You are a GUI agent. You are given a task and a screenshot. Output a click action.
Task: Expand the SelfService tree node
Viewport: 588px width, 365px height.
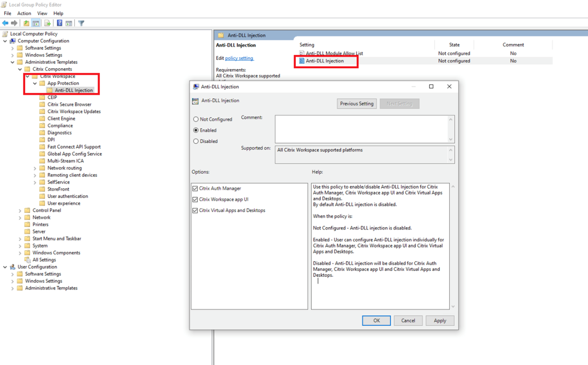pos(35,182)
